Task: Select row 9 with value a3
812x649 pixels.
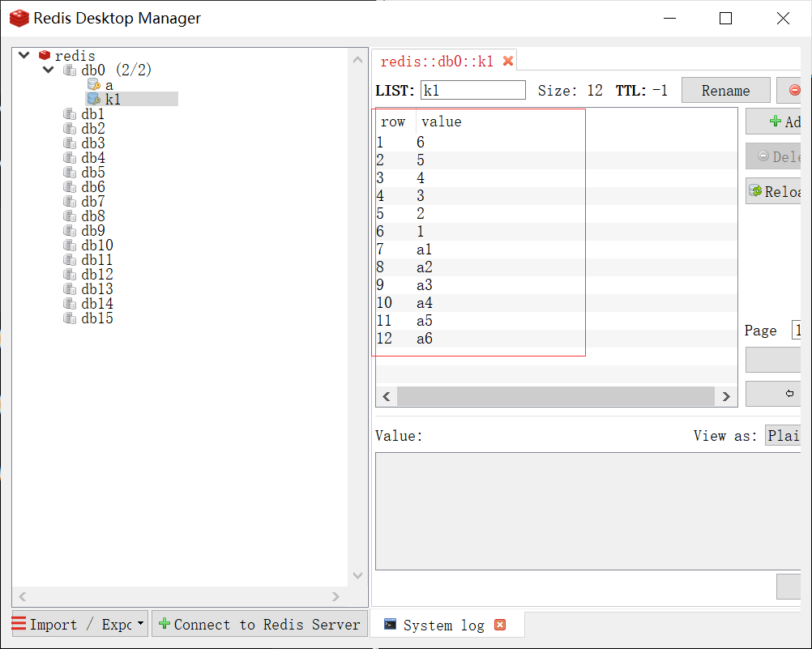Action: tap(556, 285)
